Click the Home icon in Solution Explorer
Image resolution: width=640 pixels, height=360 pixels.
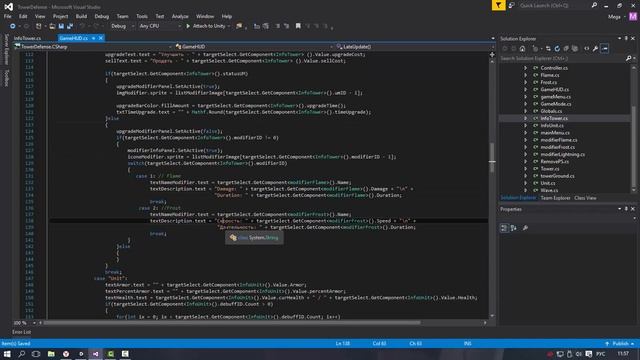tap(522, 49)
